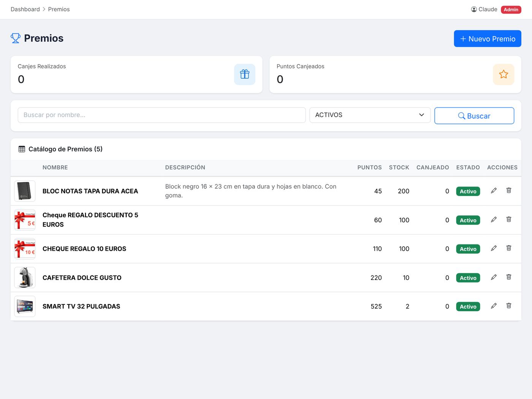
Task: Edit the CAFETERA DOLCE GUSTO prize
Action: point(494,277)
